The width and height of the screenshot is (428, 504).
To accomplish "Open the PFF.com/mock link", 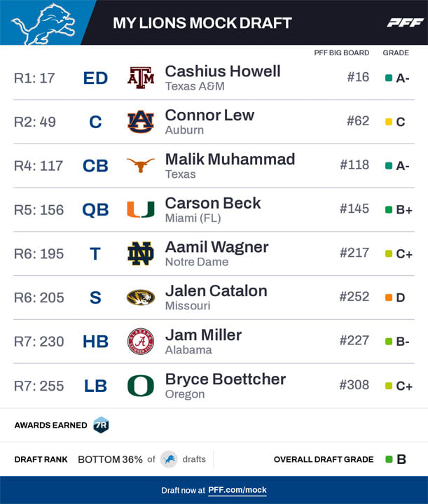I will point(237,491).
